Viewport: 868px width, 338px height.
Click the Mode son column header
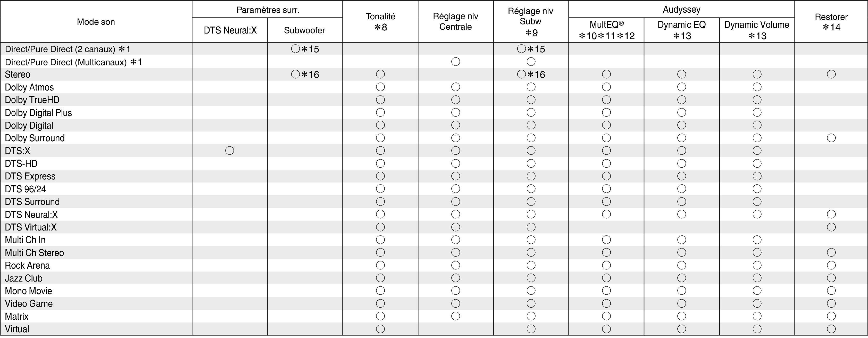coord(96,22)
